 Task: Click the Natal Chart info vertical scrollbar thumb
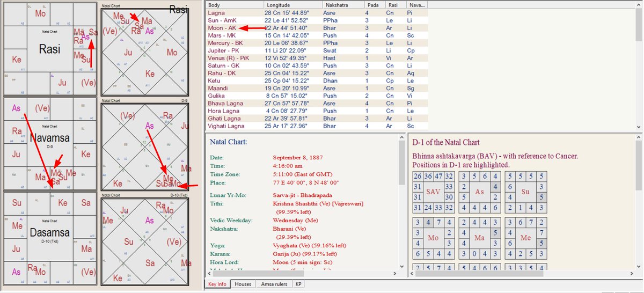402,164
